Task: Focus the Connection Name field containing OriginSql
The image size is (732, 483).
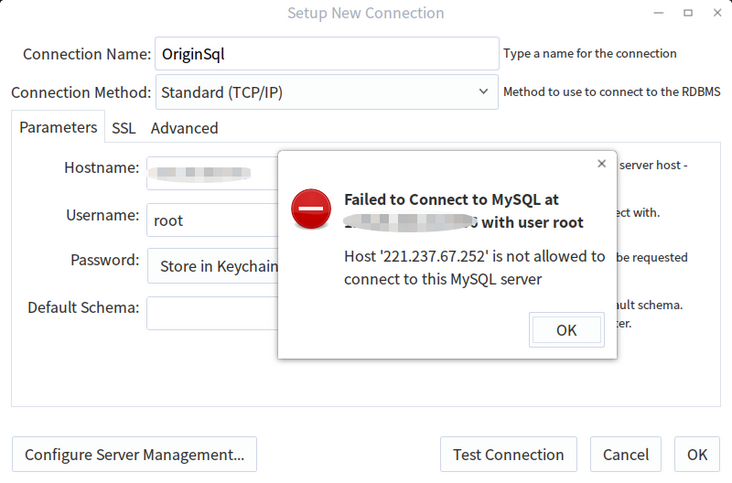Action: click(326, 54)
